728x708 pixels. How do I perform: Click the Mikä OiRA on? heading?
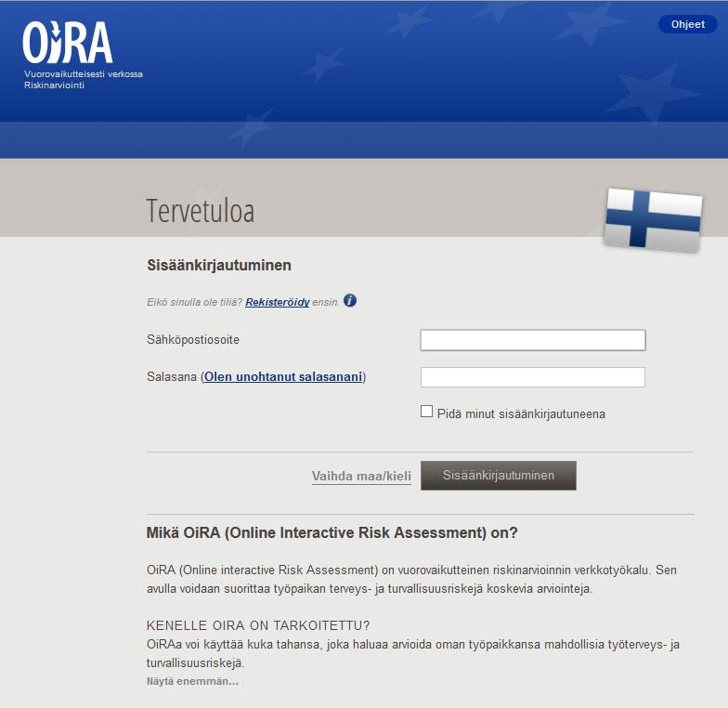coord(332,533)
